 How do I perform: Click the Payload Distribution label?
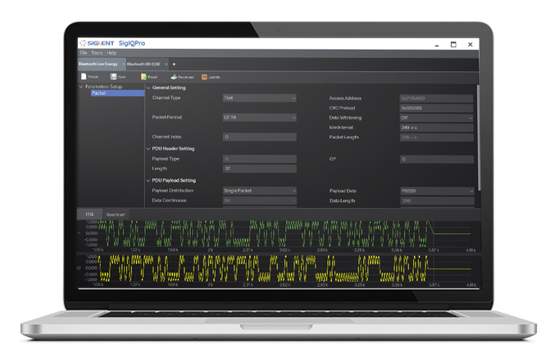[173, 190]
